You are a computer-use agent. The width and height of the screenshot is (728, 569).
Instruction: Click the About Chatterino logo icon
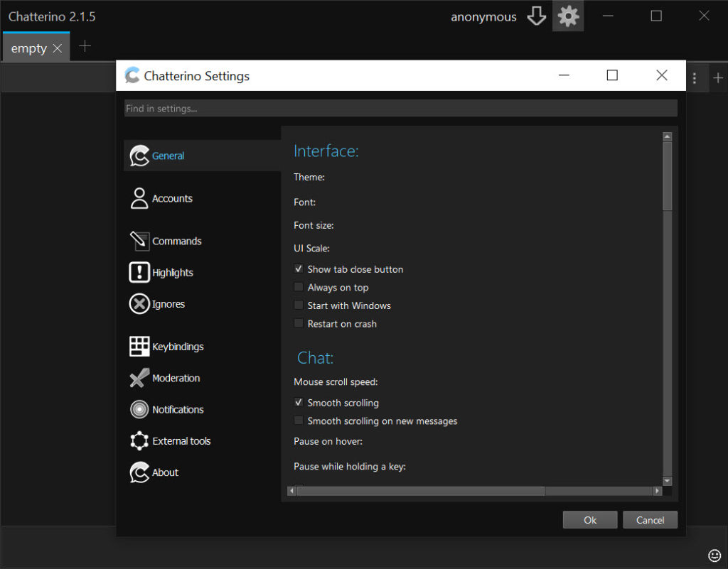point(139,472)
